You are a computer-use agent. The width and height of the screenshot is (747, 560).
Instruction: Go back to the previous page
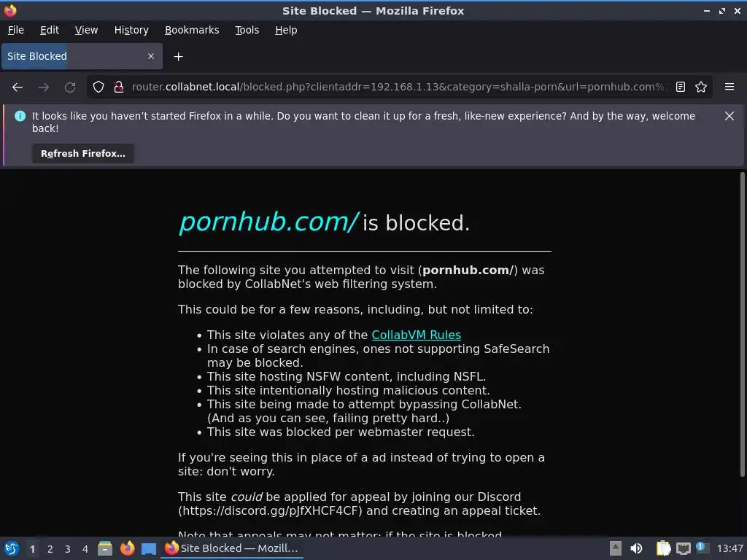pyautogui.click(x=18, y=87)
